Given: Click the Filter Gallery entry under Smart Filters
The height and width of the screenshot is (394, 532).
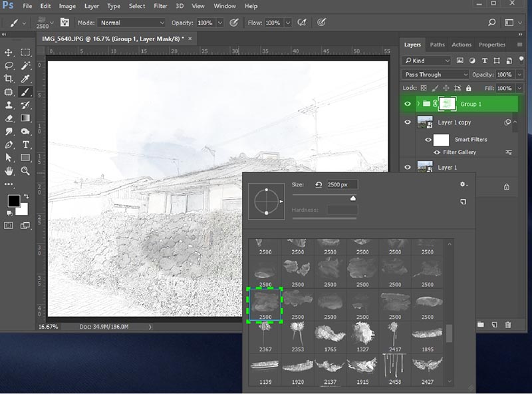Looking at the screenshot, I should (459, 152).
